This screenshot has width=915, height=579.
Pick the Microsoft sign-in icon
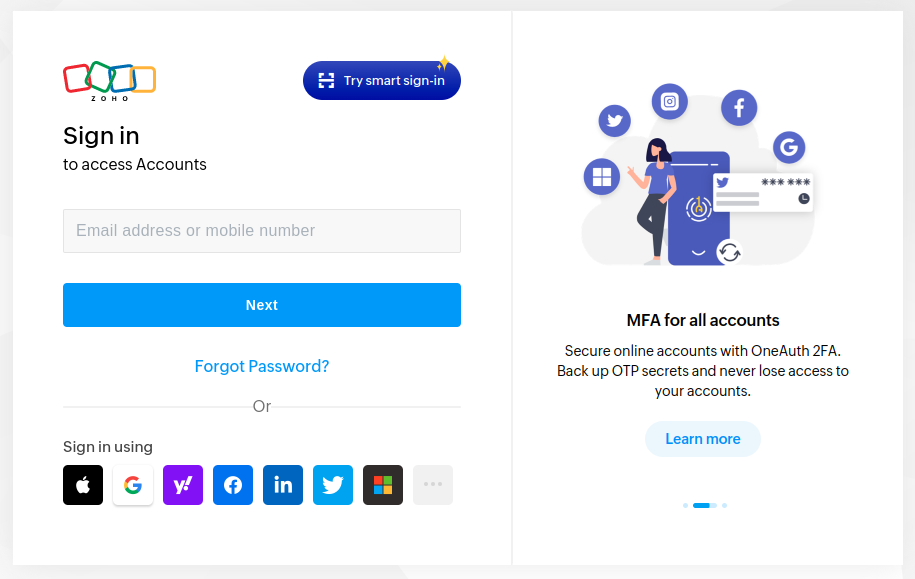(383, 485)
